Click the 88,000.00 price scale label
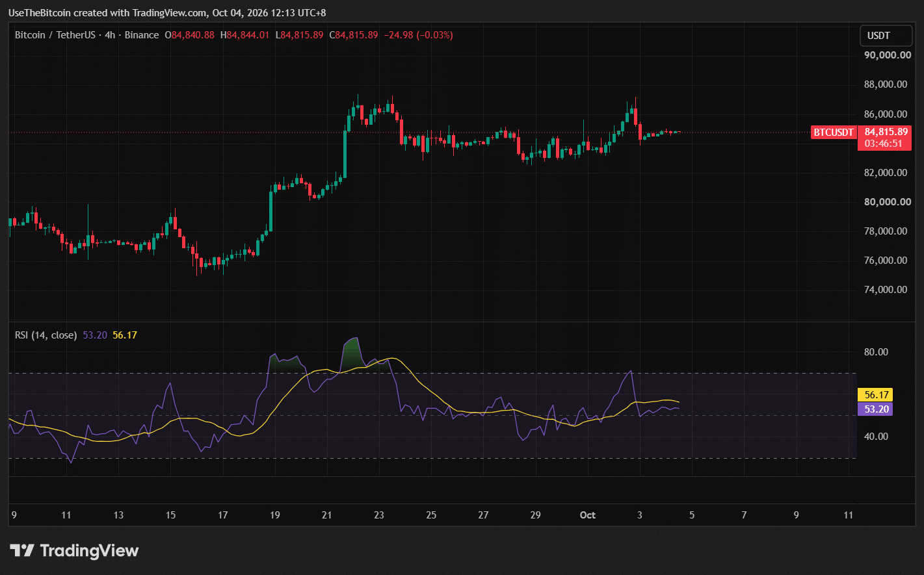The width and height of the screenshot is (924, 575). click(887, 84)
